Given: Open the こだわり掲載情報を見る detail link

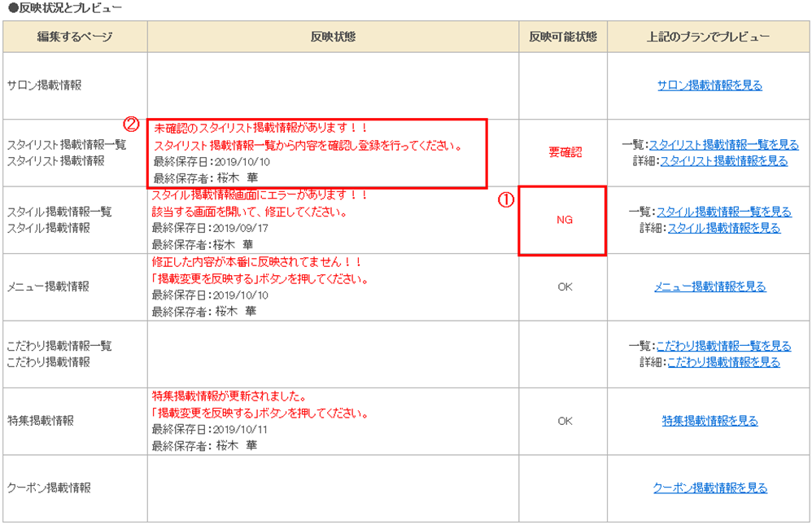Looking at the screenshot, I should tap(723, 362).
